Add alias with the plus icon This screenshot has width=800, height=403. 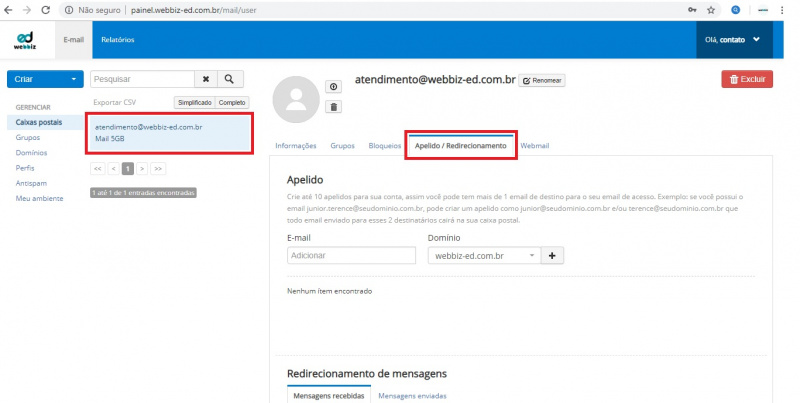pos(551,255)
